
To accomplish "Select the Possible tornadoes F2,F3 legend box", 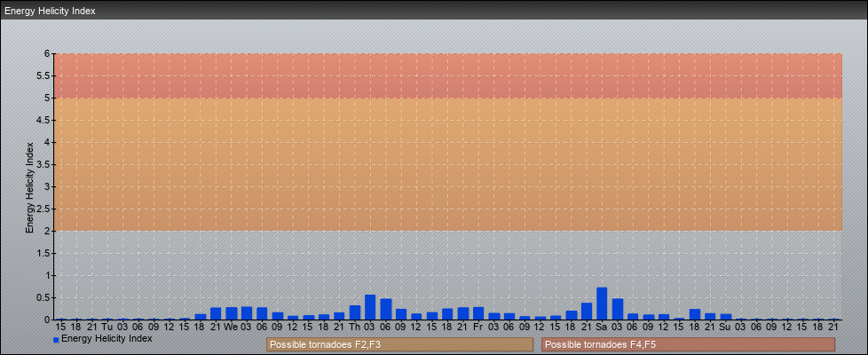I will (399, 344).
